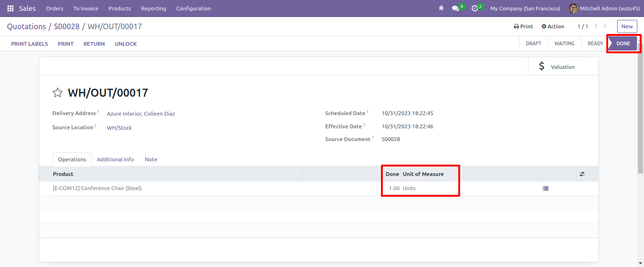Click the RETURN button
Image resolution: width=644 pixels, height=267 pixels.
(94, 44)
